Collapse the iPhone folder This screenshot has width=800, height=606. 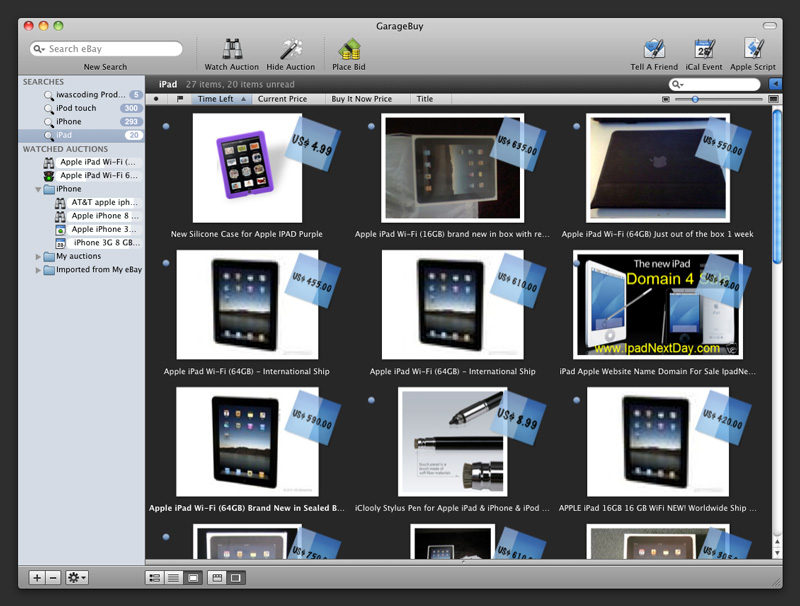[38, 189]
